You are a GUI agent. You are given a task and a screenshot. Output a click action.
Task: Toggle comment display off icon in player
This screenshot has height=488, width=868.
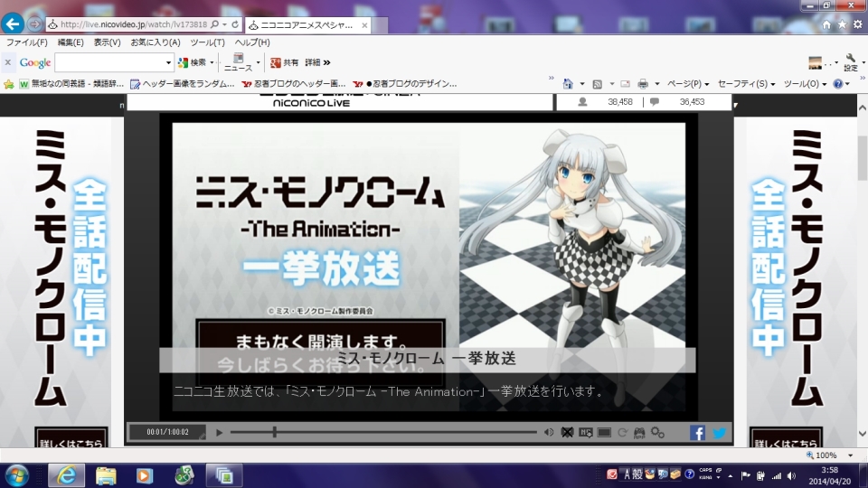(x=568, y=433)
